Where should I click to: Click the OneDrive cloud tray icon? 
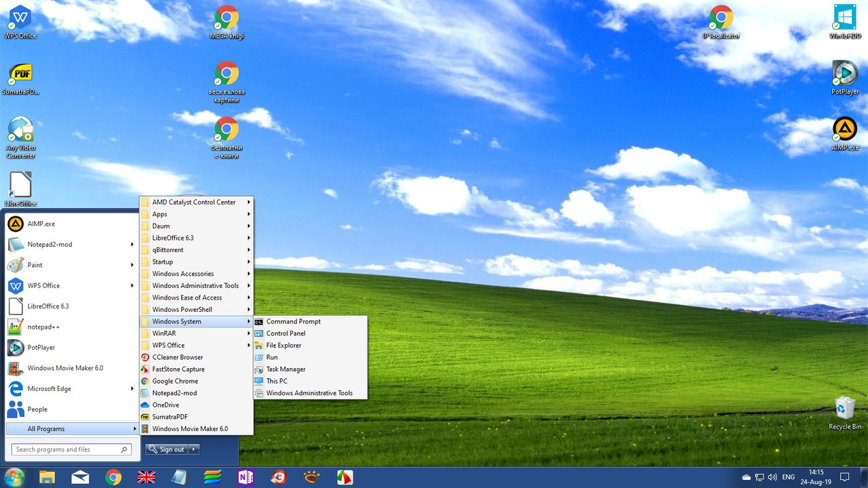747,477
